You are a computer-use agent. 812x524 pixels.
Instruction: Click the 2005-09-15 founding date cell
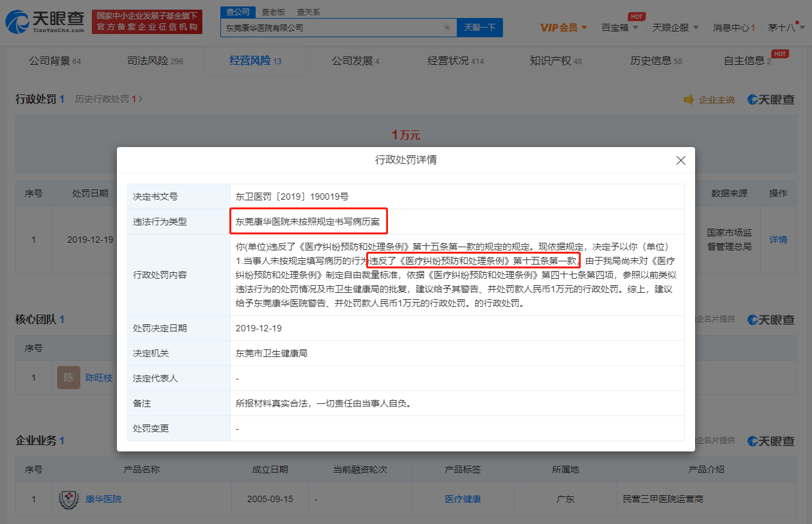point(270,499)
